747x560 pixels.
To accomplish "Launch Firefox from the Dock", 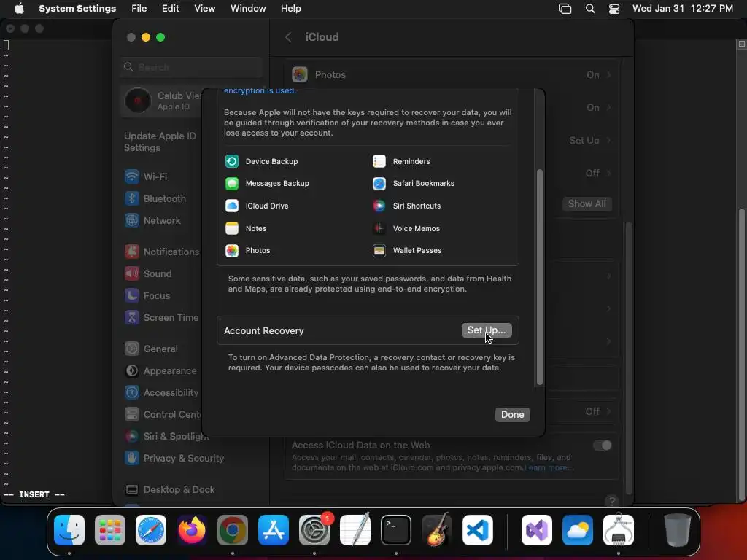I will (192, 529).
